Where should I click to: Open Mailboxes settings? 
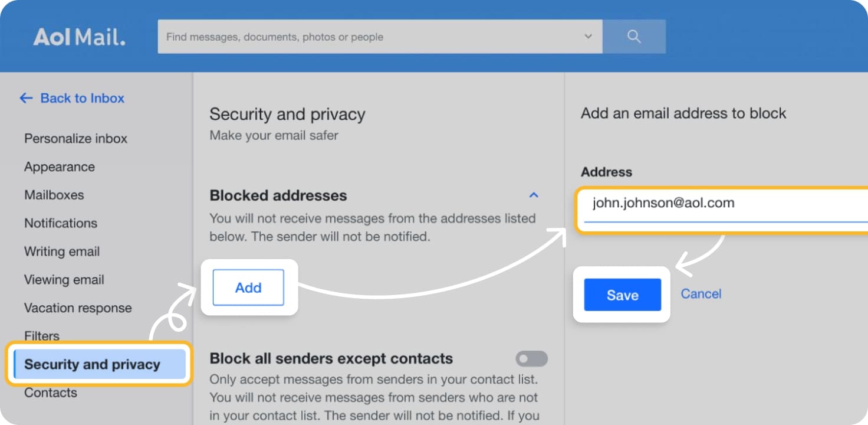click(x=54, y=195)
